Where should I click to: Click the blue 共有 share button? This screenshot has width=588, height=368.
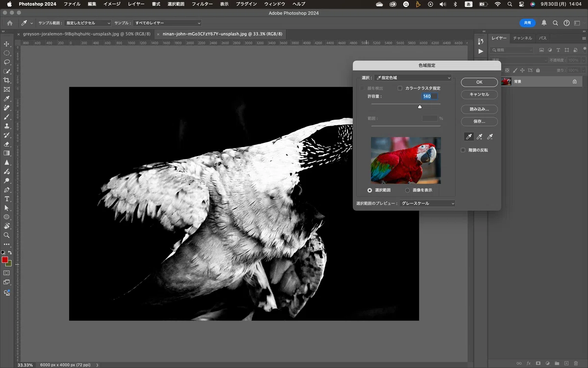(x=527, y=23)
